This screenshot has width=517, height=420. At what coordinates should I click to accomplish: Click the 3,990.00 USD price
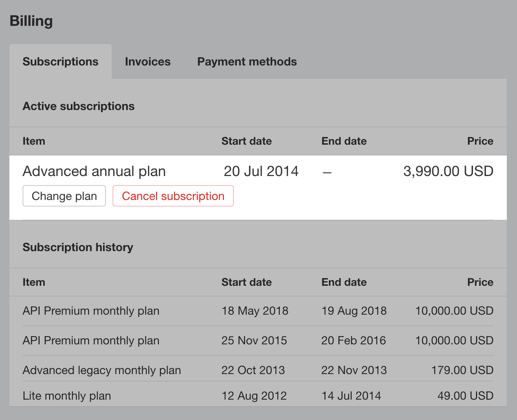(x=448, y=171)
